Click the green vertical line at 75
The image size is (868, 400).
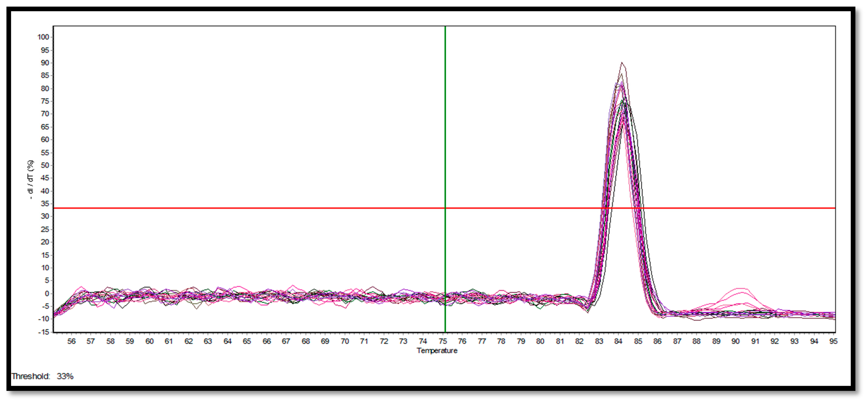point(445,135)
